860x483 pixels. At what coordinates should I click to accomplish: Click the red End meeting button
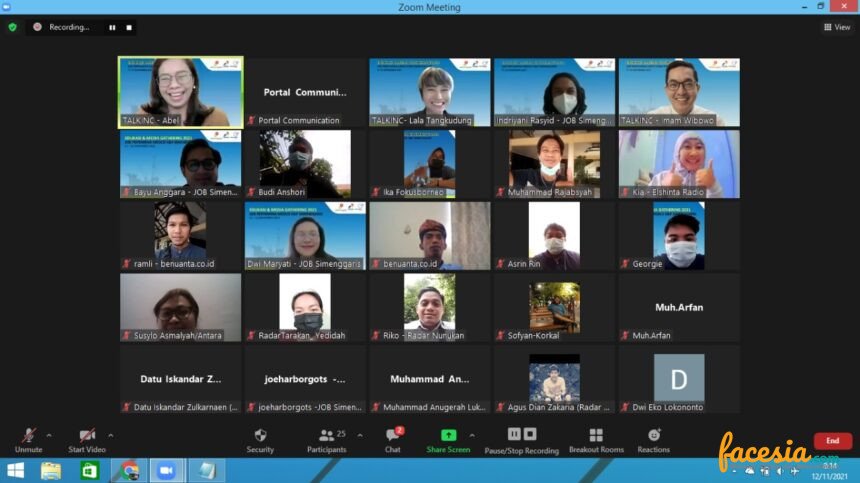(x=832, y=441)
